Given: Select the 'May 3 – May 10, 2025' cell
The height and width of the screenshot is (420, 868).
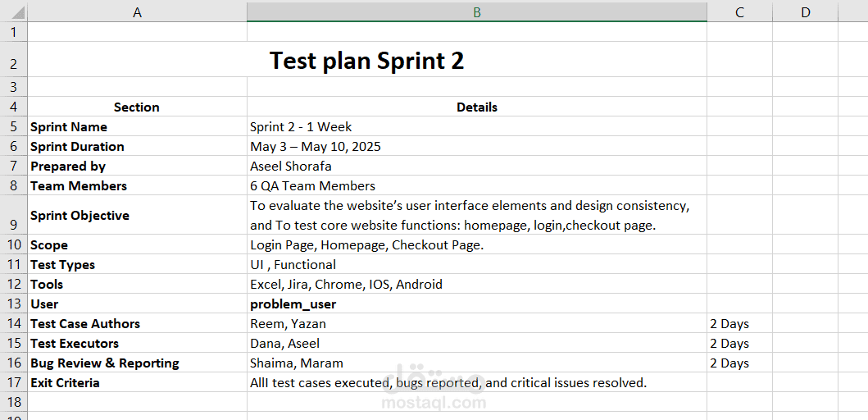Looking at the screenshot, I should tap(477, 146).
